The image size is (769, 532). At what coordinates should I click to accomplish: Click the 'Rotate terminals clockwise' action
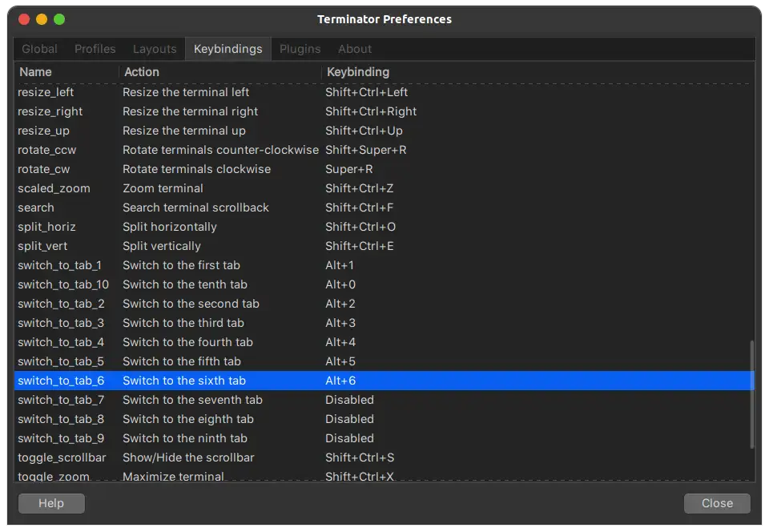click(197, 169)
